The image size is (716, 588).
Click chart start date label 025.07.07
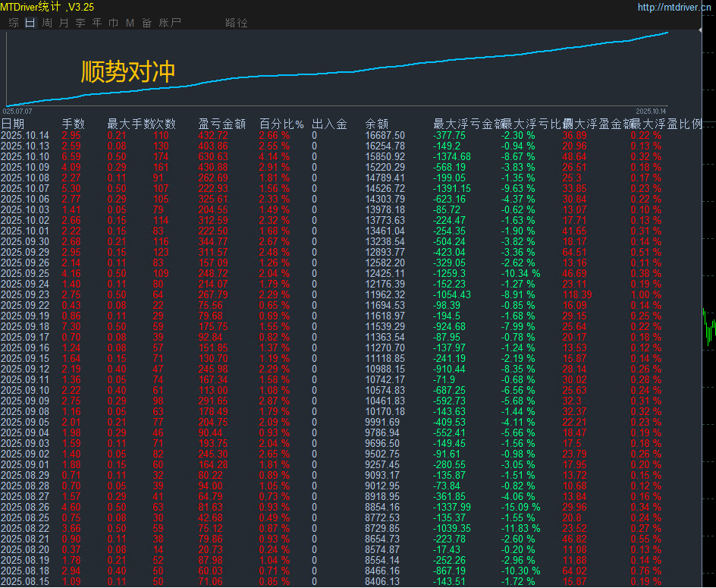(x=17, y=111)
